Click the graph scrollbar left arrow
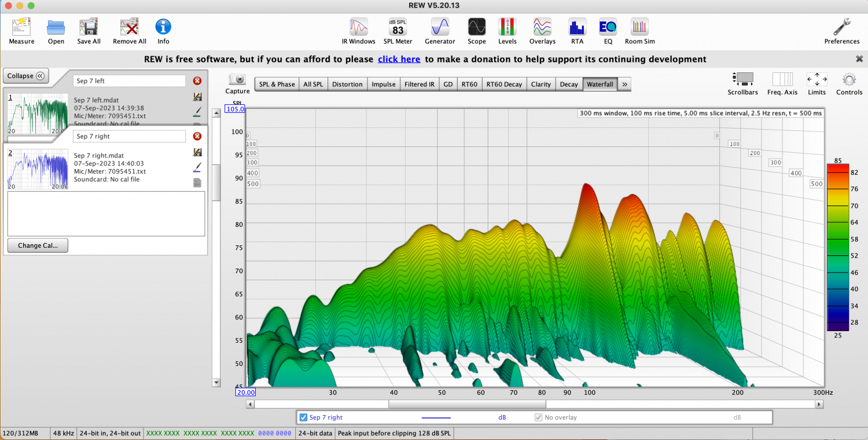Screen dimensions: 868x440 (x=250, y=404)
